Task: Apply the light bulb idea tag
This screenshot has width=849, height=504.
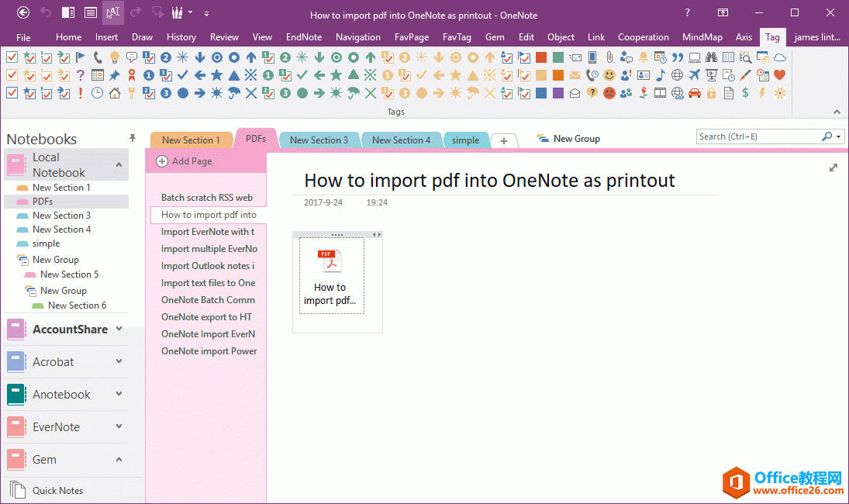Action: (x=114, y=57)
